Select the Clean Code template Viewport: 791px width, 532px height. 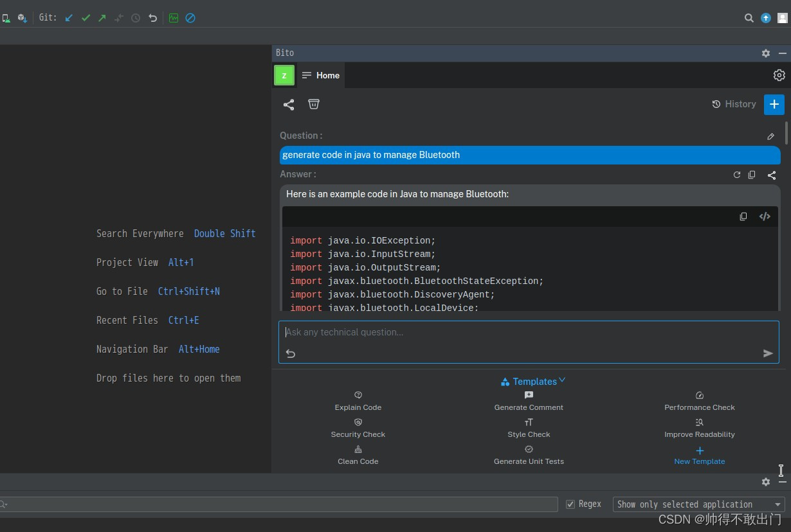pyautogui.click(x=358, y=456)
